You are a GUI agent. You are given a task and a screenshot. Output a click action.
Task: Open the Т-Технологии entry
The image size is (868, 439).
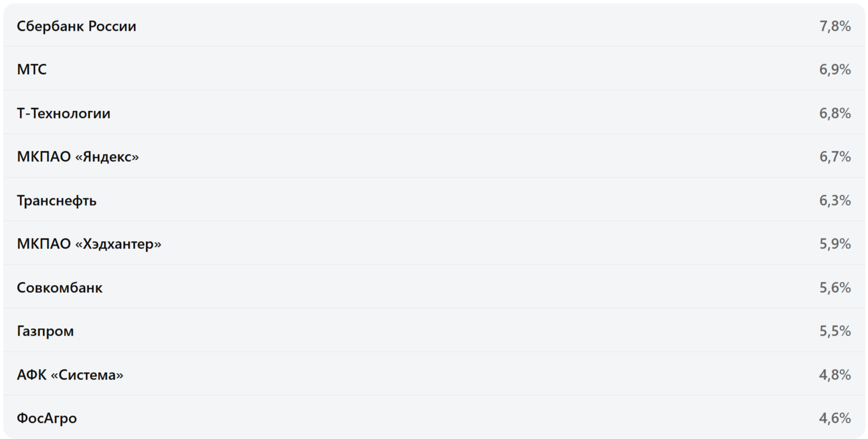pos(63,113)
